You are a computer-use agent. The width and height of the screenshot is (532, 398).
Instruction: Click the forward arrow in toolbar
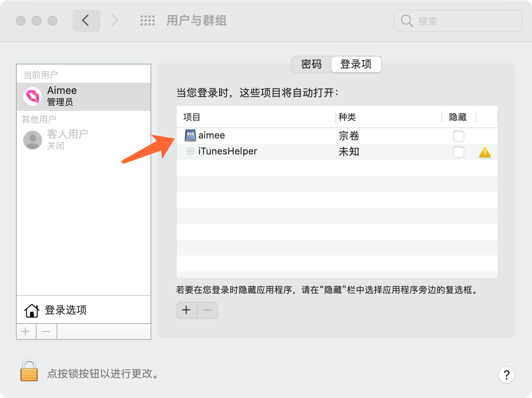pyautogui.click(x=115, y=21)
